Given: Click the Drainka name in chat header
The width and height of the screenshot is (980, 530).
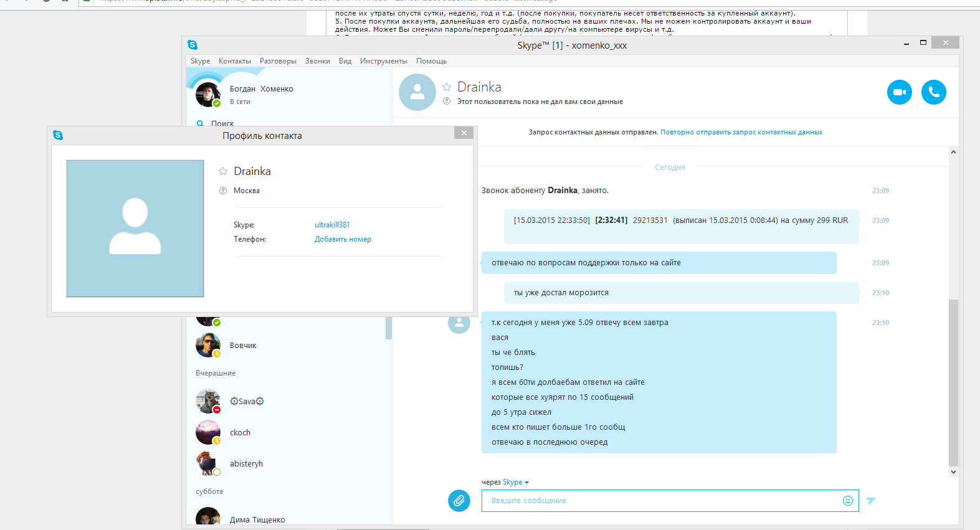Looking at the screenshot, I should pyautogui.click(x=479, y=87).
